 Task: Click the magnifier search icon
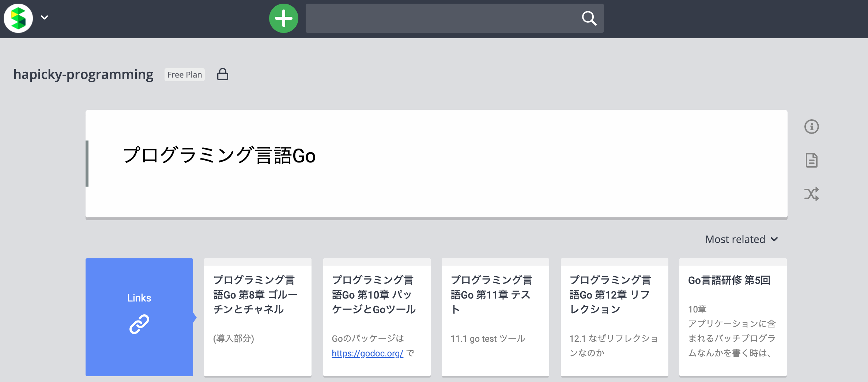tap(589, 18)
